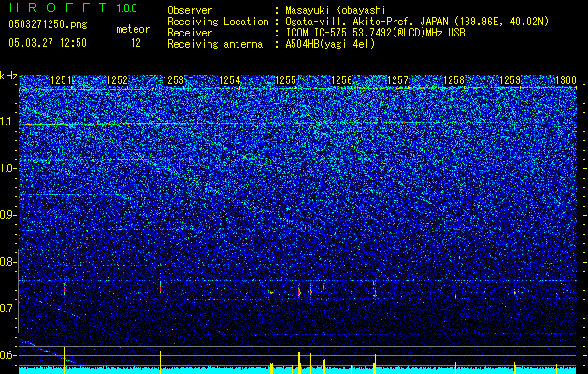Select location text Ogata-vill. Akita-Pref. JAPAN
This screenshot has width=588, height=374.
pyautogui.click(x=368, y=22)
